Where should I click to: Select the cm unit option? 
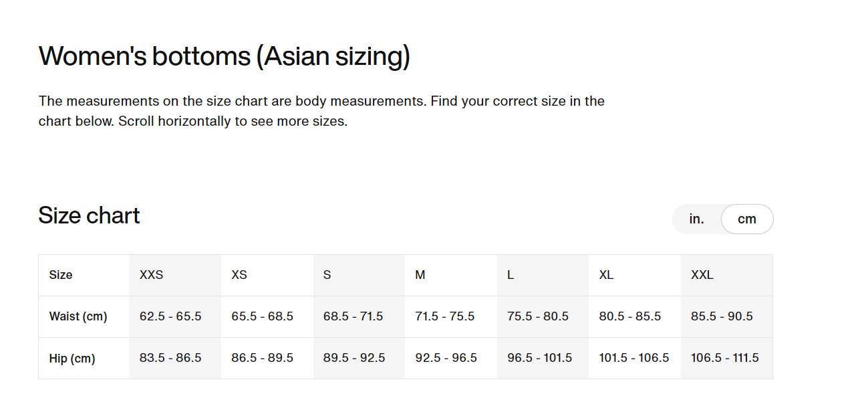(x=746, y=219)
